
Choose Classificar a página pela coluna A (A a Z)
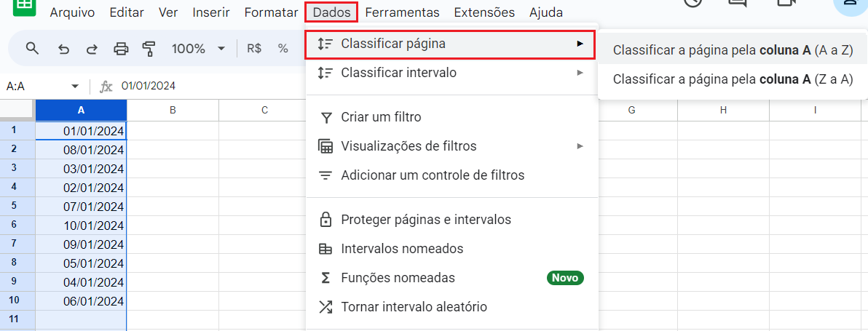733,50
